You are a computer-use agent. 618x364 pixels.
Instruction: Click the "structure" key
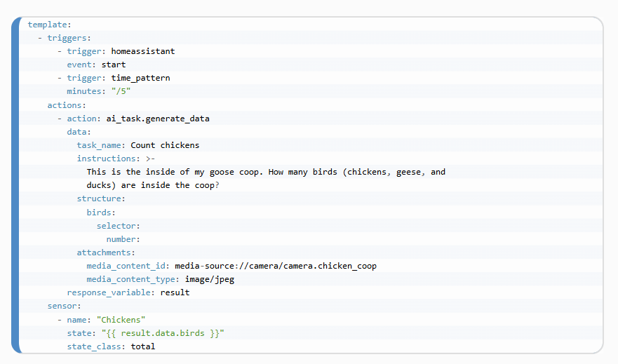99,198
